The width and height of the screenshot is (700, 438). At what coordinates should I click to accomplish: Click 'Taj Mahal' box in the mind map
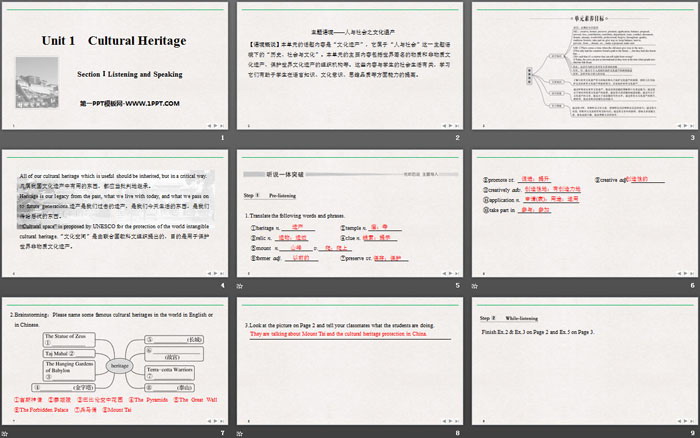tap(59, 354)
